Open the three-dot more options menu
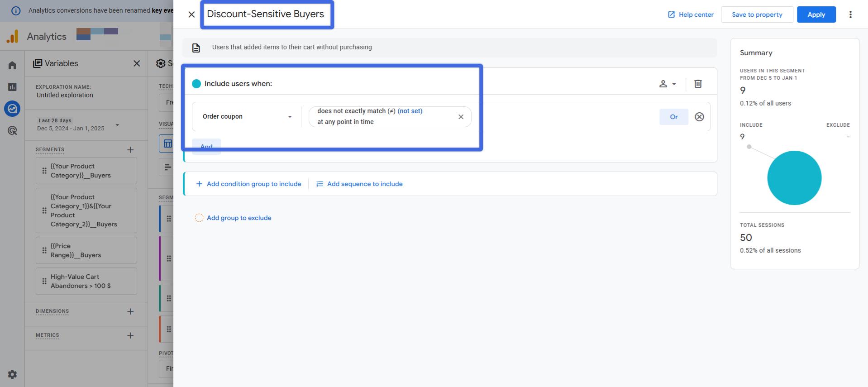868x387 pixels. point(850,14)
